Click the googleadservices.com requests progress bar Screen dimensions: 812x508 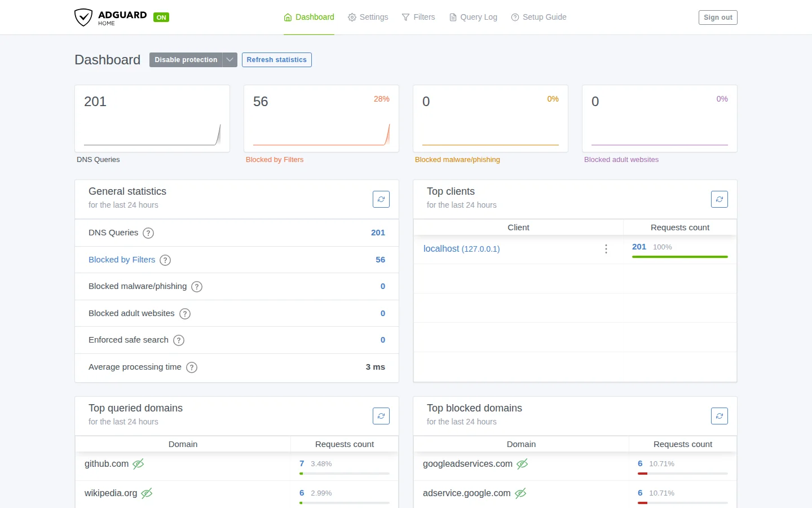(x=683, y=474)
